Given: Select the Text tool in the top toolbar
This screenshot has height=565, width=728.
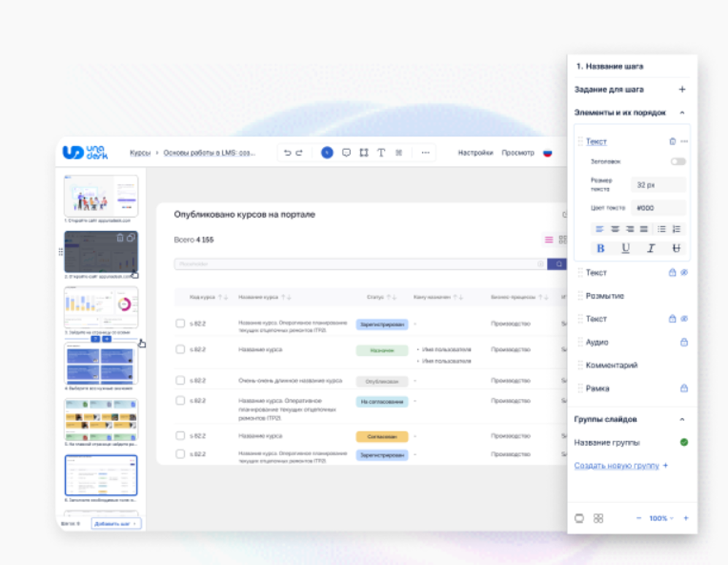Looking at the screenshot, I should (x=381, y=153).
